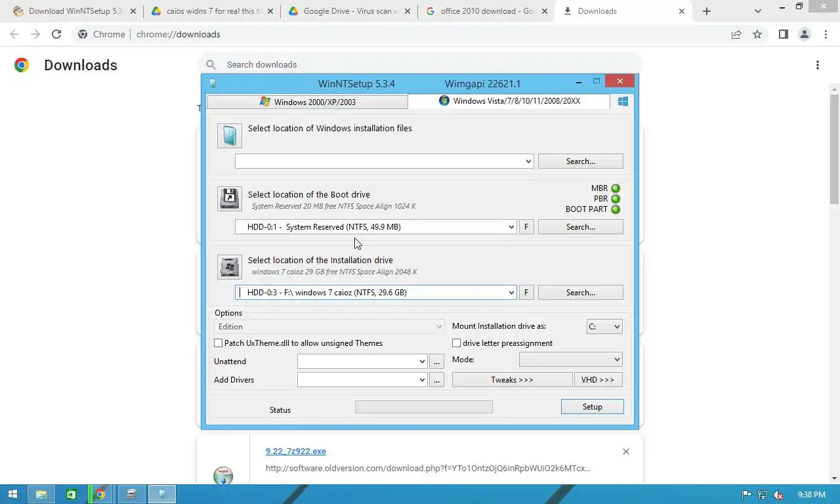Screen dimensions: 840x504
Task: Focus the Search downloads field
Action: [x=420, y=65]
